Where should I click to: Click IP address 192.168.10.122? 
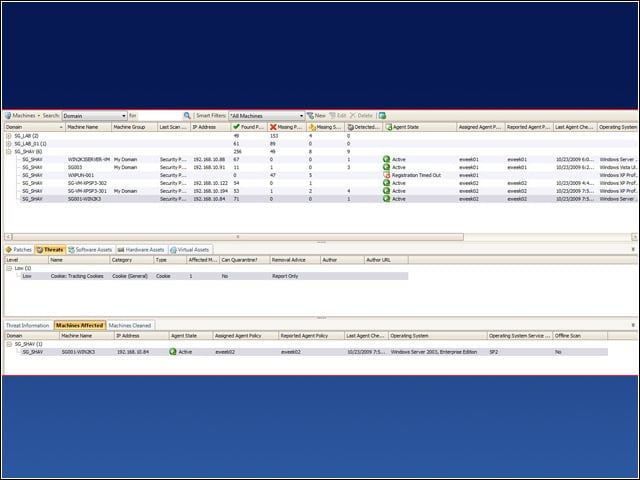coord(211,183)
